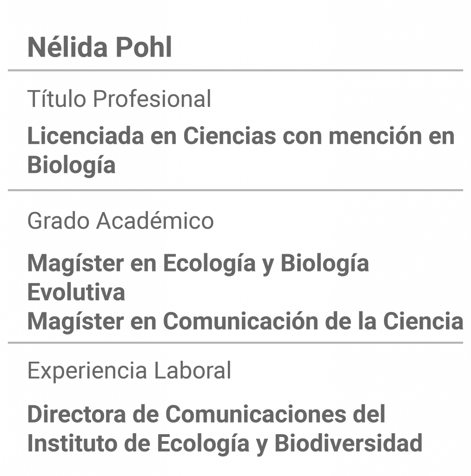Image resolution: width=471 pixels, height=476 pixels.
Task: Click the word Biología under Título Profesional
Action: 71,165
